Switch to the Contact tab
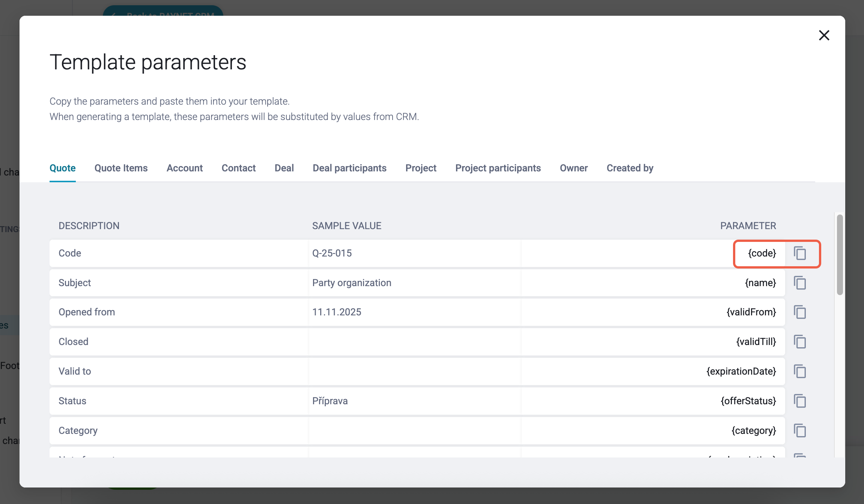 point(239,168)
